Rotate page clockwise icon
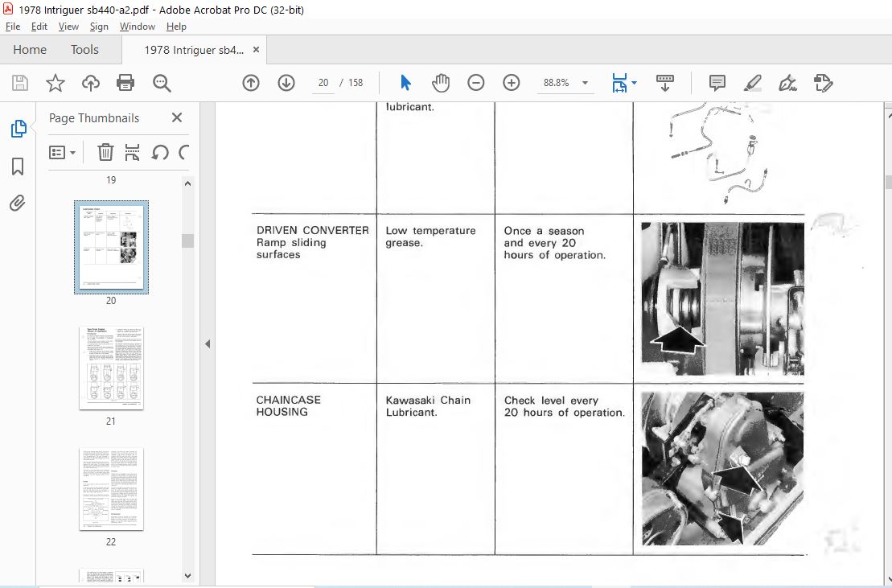 183,152
